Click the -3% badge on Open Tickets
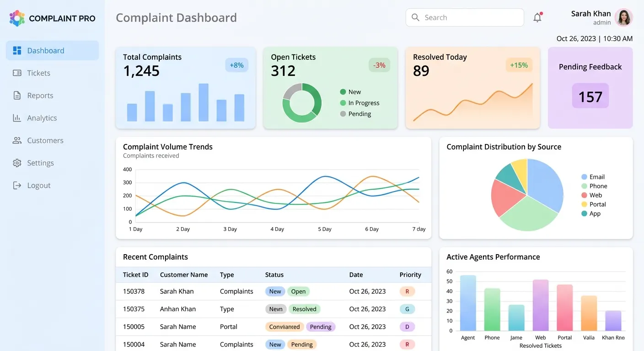Image resolution: width=644 pixels, height=351 pixels. point(379,65)
